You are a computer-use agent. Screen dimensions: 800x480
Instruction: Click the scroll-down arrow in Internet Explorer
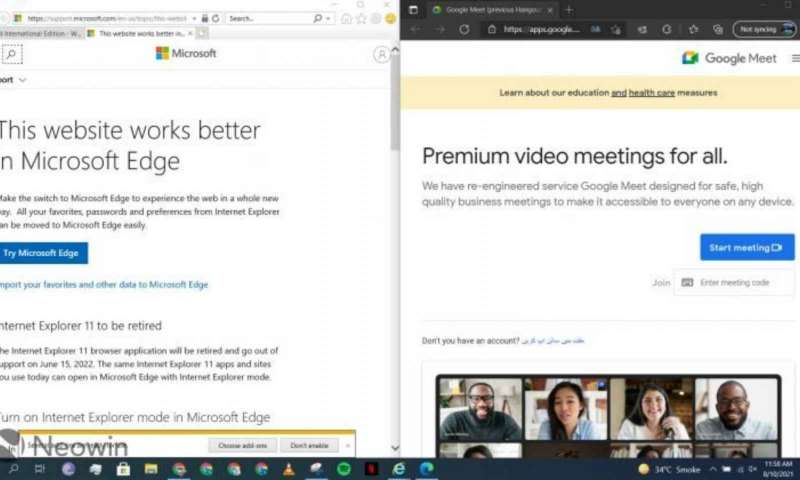pyautogui.click(x=395, y=448)
